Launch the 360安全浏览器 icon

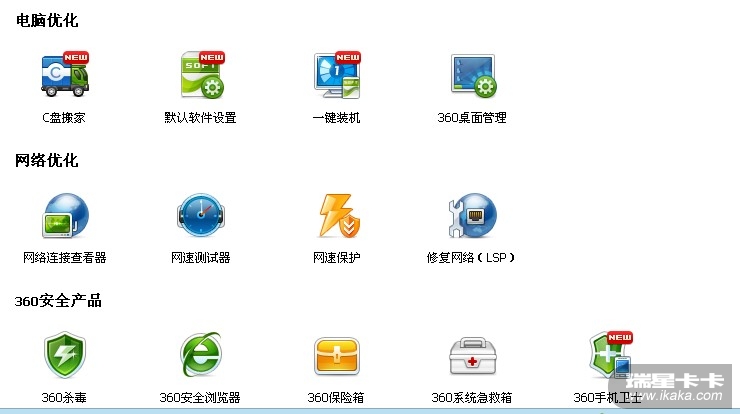pos(201,354)
